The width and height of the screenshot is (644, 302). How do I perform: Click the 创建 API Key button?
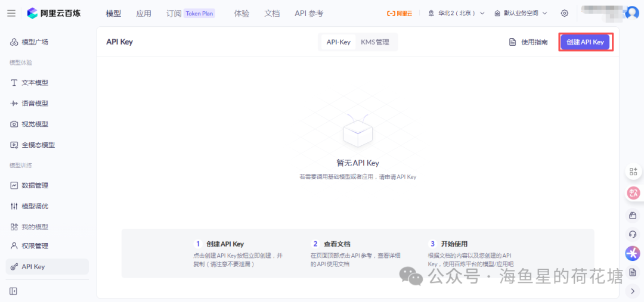586,42
